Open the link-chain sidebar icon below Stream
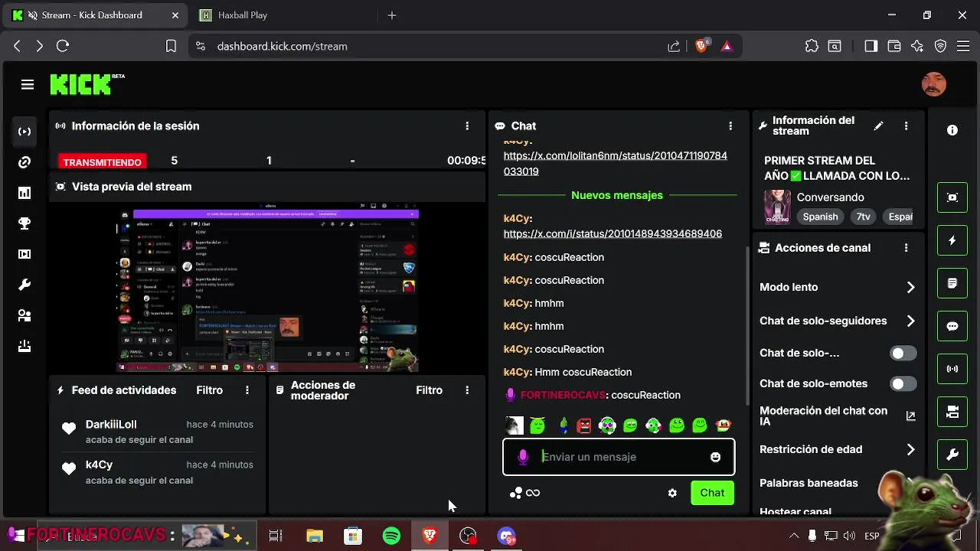Screen dimensions: 980x551 point(24,162)
